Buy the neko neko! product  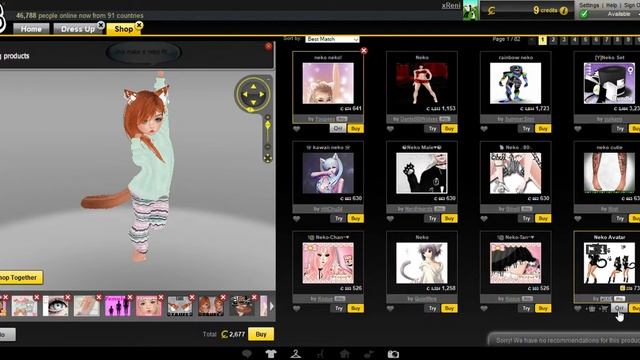[356, 129]
